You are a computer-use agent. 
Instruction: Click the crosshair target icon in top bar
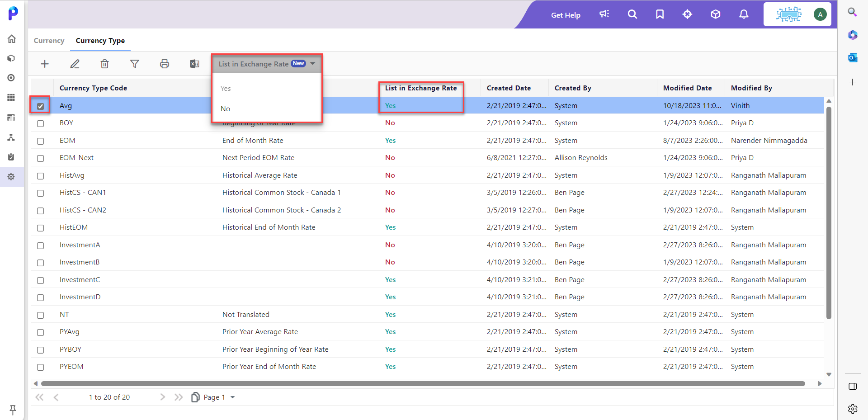687,14
